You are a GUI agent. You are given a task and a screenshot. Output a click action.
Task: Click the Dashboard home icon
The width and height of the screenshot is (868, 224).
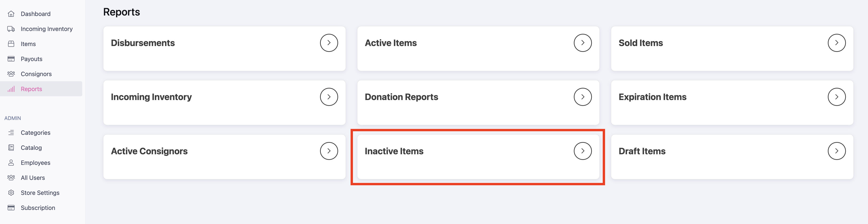pyautogui.click(x=11, y=14)
